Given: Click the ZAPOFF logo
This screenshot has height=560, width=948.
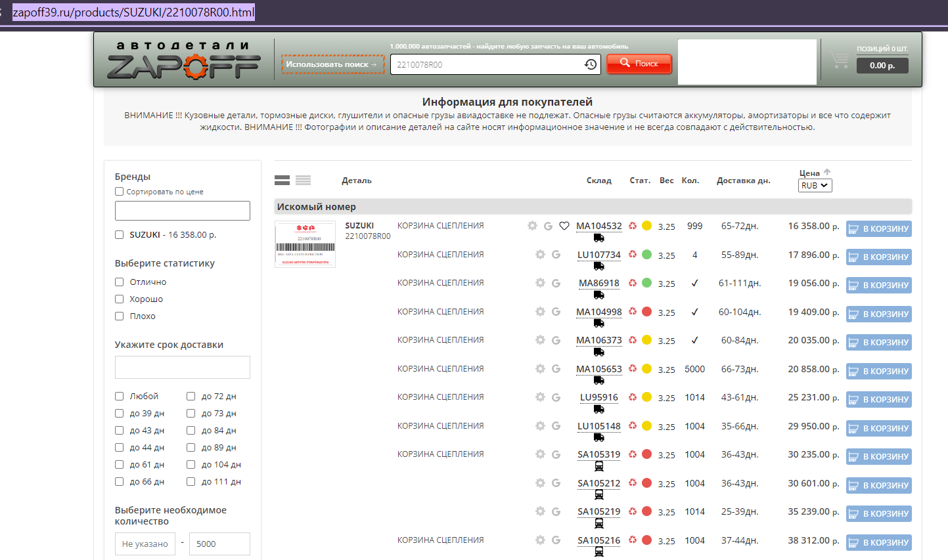Looking at the screenshot, I should (x=184, y=60).
